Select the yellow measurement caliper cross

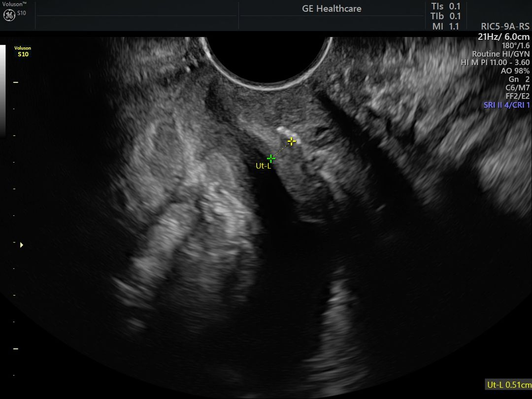[292, 141]
